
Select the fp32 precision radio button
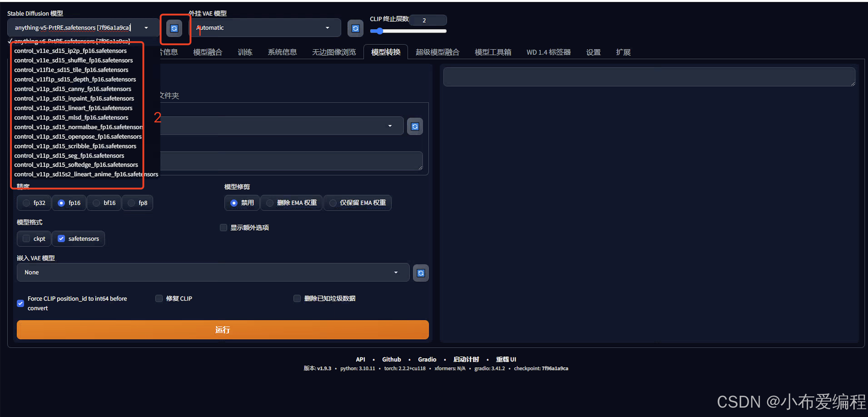point(26,203)
